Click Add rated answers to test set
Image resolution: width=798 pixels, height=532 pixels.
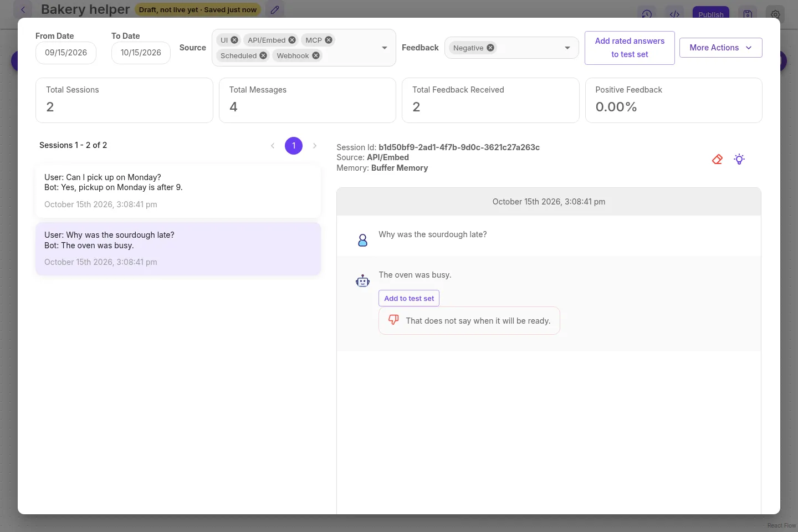630,48
